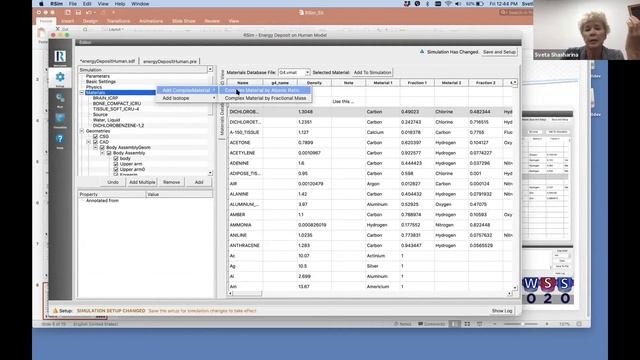Collapse the Body Assembly tree node
This screenshot has height=360, width=640.
point(102,153)
